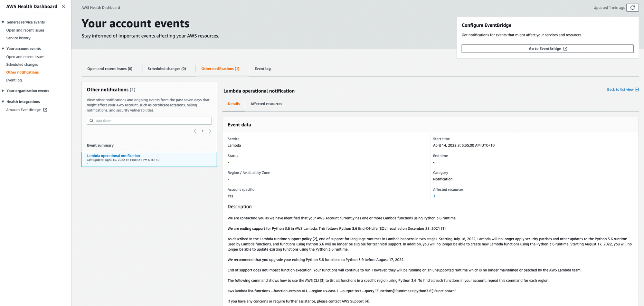Open the Event log tab

(263, 69)
